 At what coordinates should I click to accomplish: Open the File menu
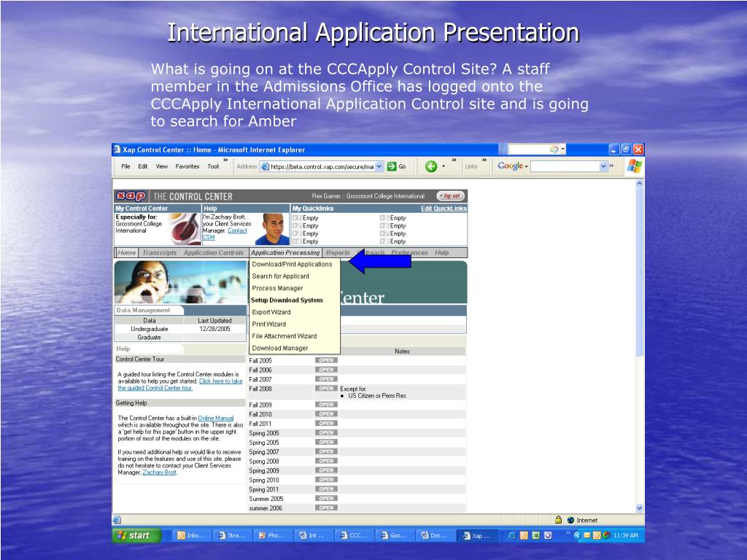tap(125, 166)
